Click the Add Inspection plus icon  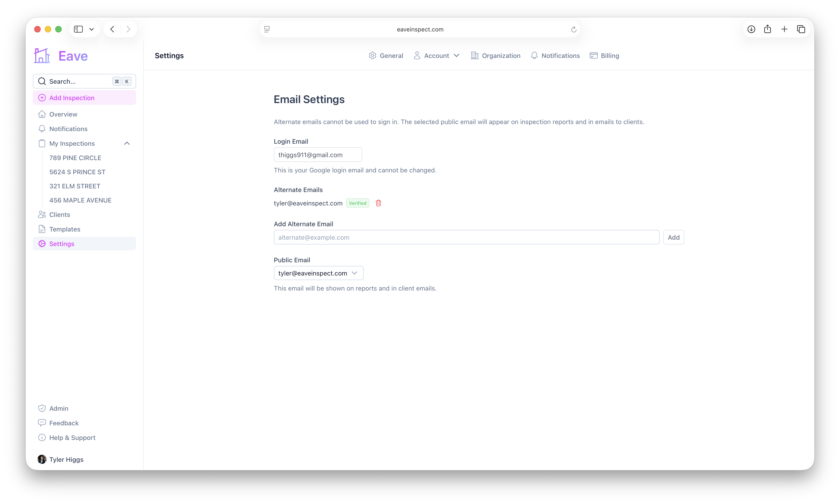(x=42, y=98)
